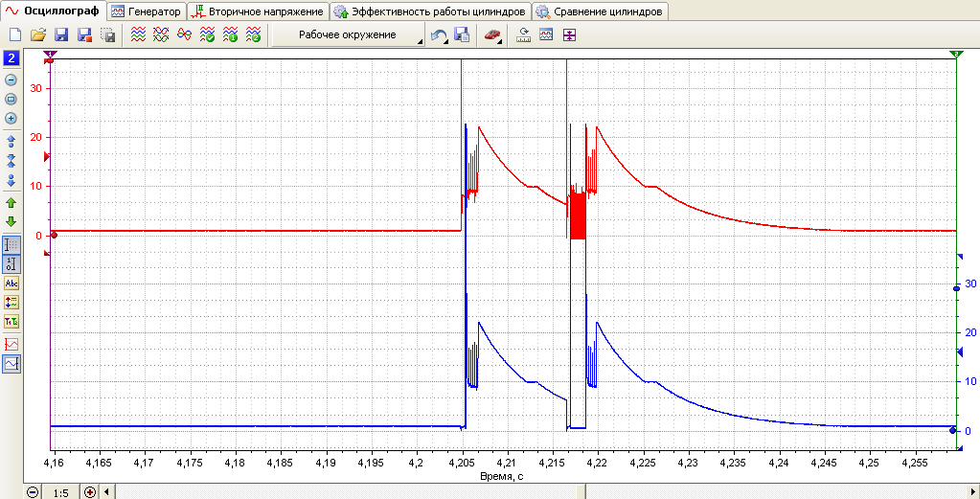Screen dimensions: 980x499
Task: Click the 4,22 time axis label
Action: point(598,463)
